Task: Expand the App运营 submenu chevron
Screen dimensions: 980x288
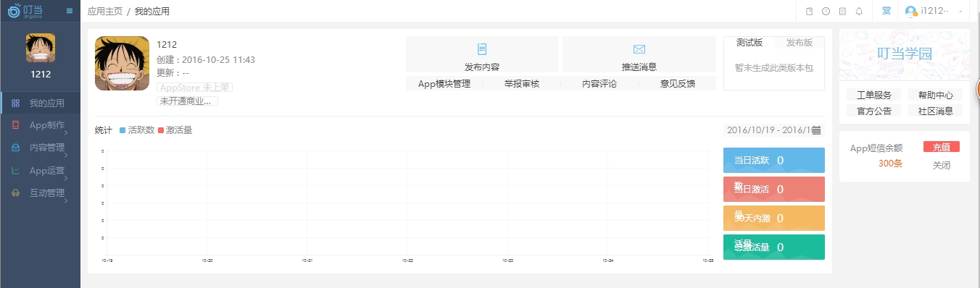Action: pos(67,179)
